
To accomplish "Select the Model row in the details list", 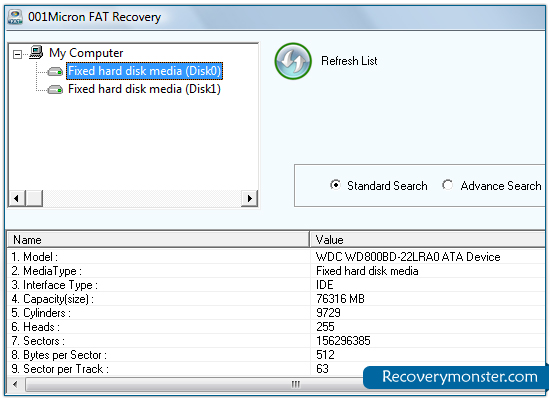I will 276,257.
